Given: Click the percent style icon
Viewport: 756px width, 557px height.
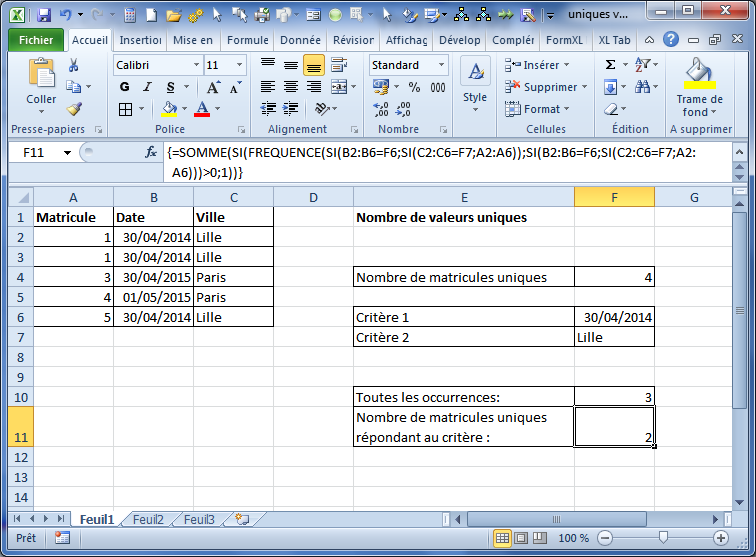Looking at the screenshot, I should [x=414, y=87].
